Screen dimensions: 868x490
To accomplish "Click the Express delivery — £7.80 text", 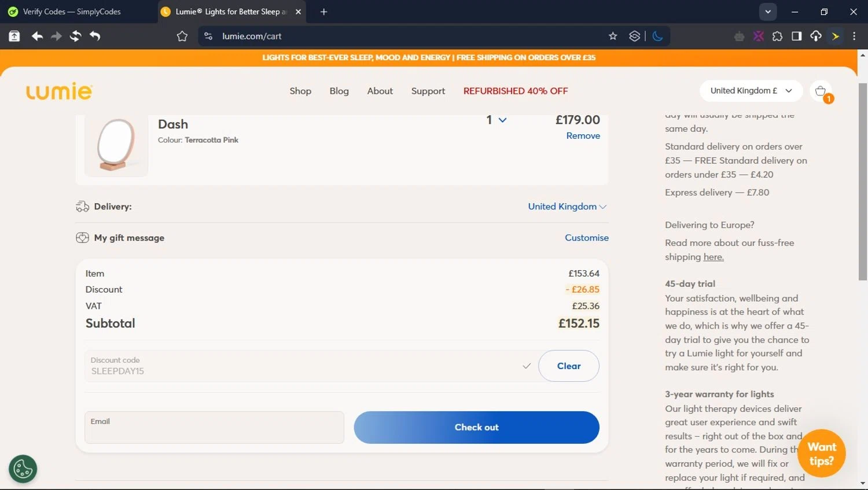I will pos(717,192).
